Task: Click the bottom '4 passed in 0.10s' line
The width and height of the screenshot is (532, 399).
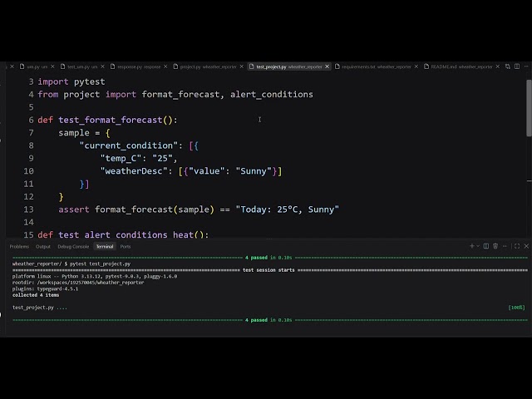Action: point(268,320)
